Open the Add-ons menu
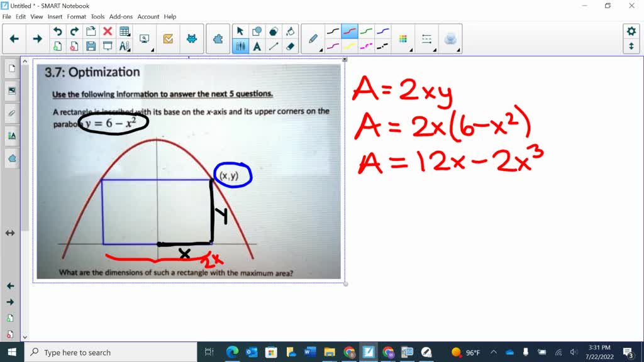Image resolution: width=644 pixels, height=362 pixels. click(120, 17)
